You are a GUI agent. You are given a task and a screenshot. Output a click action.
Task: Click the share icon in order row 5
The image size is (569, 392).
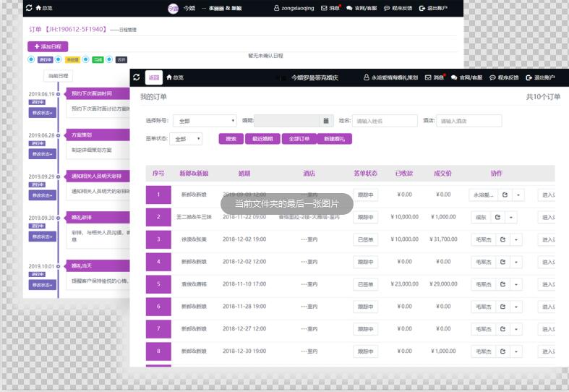(502, 284)
